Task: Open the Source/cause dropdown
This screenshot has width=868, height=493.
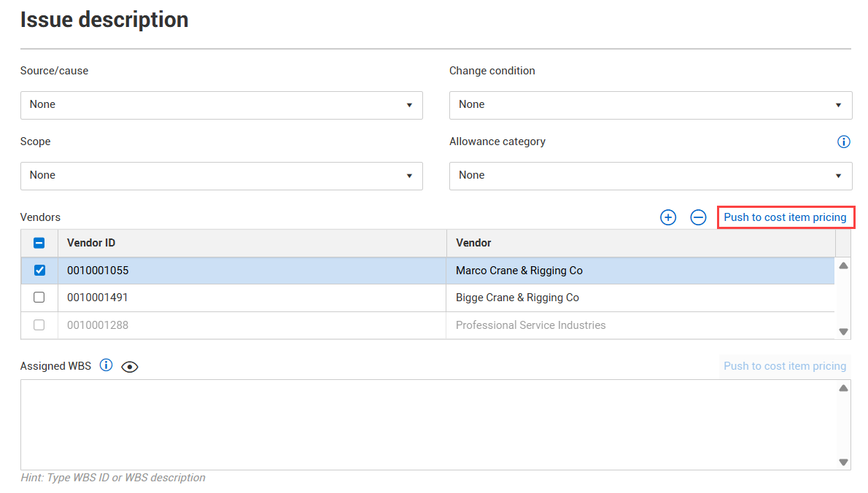Action: tap(221, 105)
